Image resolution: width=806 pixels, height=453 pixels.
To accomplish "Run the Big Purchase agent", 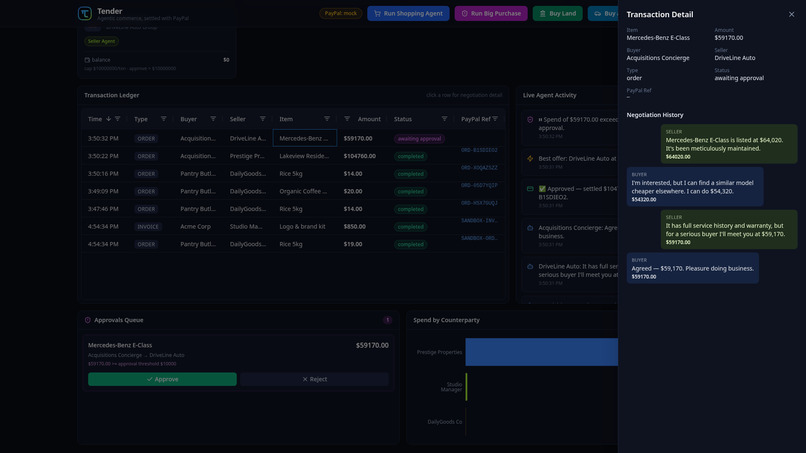I will point(491,13).
